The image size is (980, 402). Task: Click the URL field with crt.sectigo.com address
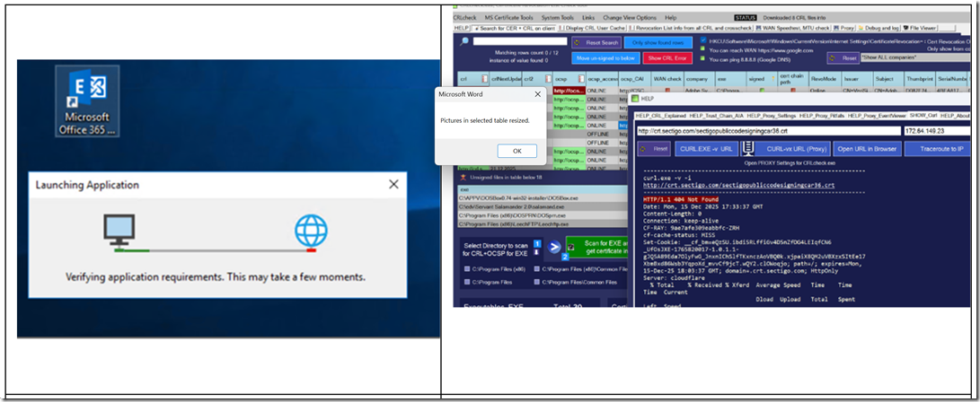pyautogui.click(x=769, y=131)
